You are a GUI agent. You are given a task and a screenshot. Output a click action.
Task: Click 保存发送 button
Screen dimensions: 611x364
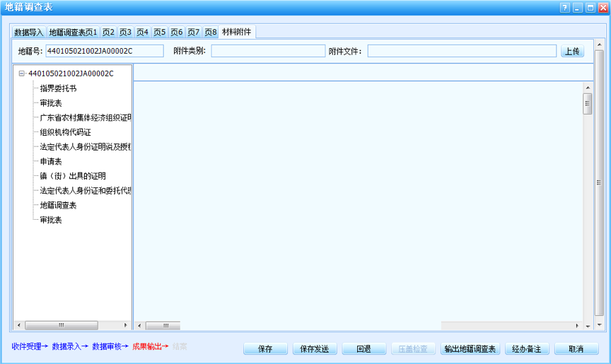(315, 349)
